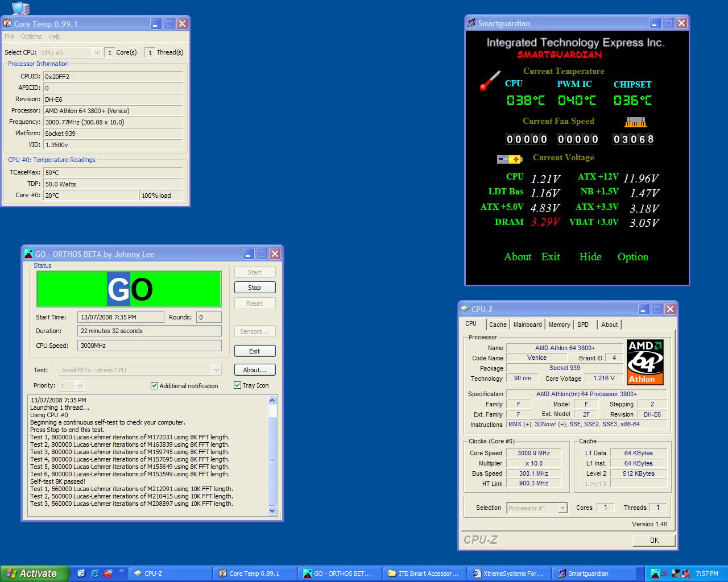Click the first quick launch icon
The width and height of the screenshot is (728, 582).
click(x=81, y=573)
